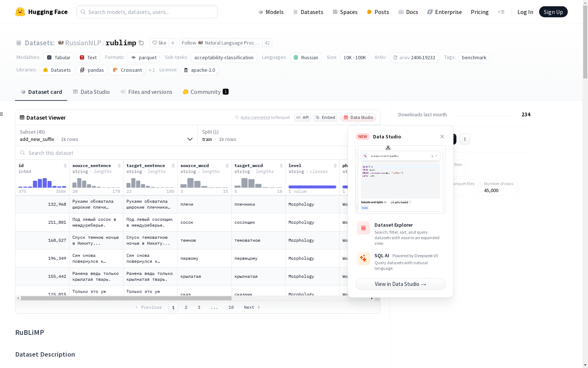Click the Embed button
Image resolution: width=588 pixels, height=368 pixels.
(x=325, y=117)
